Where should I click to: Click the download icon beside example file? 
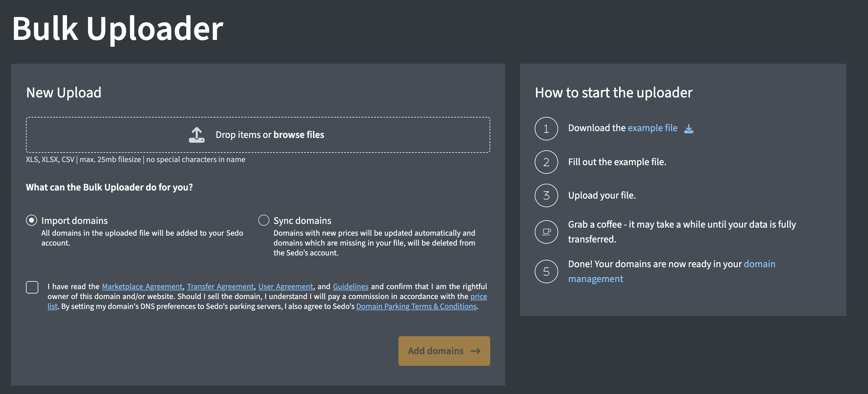tap(689, 129)
